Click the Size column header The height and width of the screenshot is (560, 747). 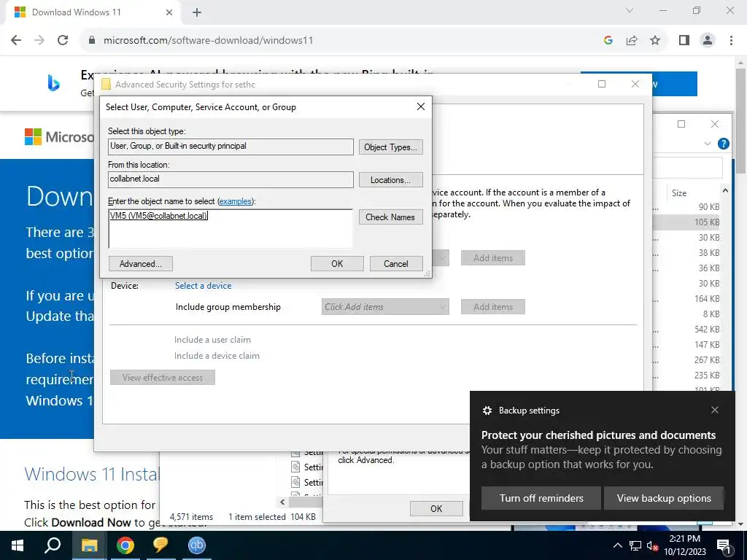click(679, 192)
